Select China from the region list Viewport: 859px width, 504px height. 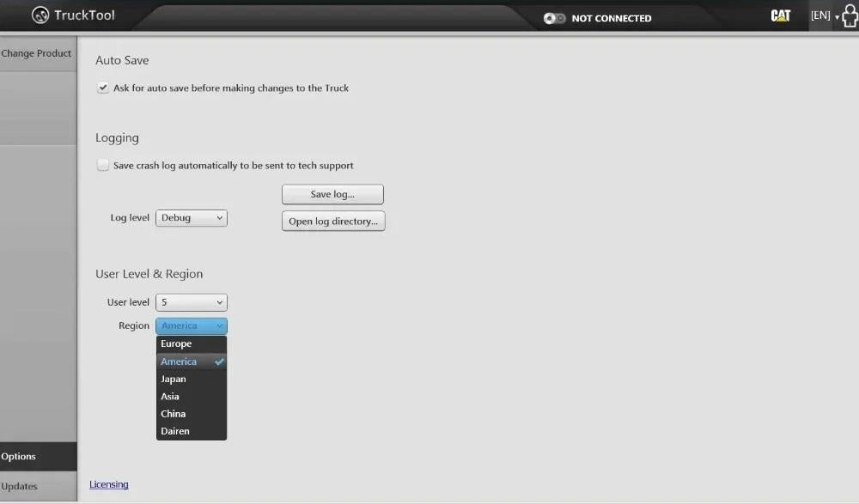pyautogui.click(x=192, y=414)
